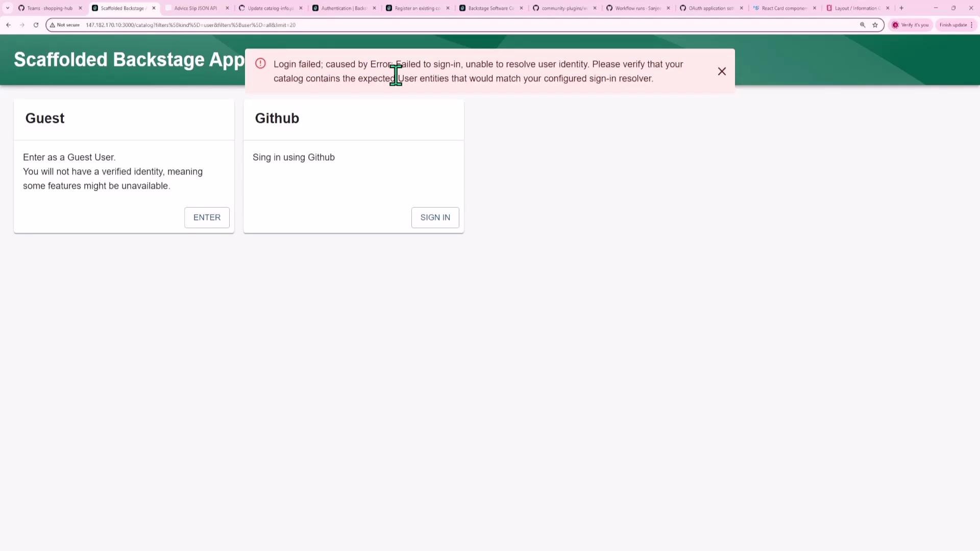The height and width of the screenshot is (551, 980).
Task: Click the Scaffolded Backstage App title
Action: (x=129, y=60)
